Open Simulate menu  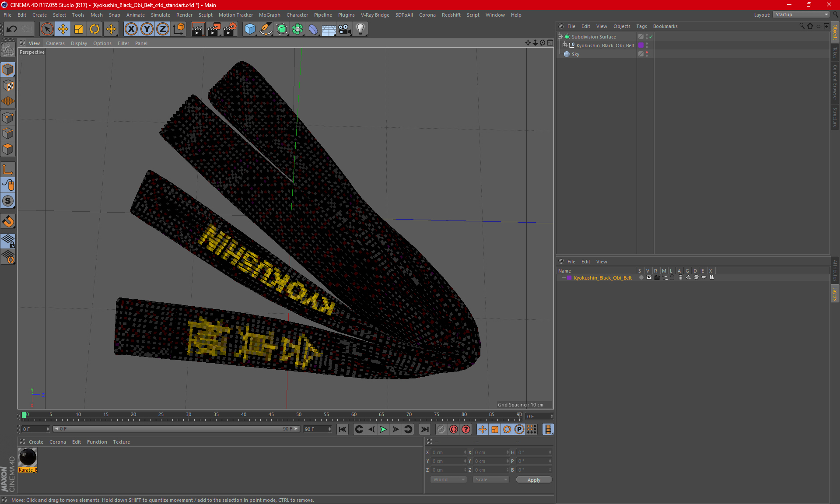coord(161,15)
